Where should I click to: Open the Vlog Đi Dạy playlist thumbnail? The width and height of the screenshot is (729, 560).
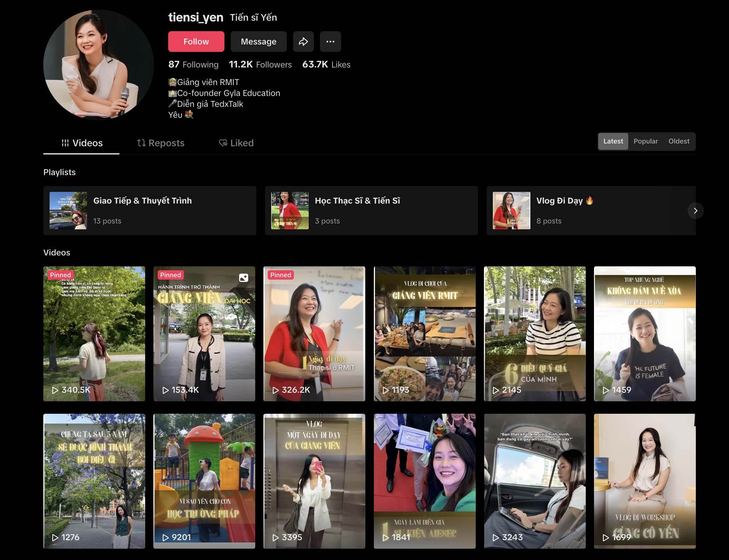pos(511,211)
